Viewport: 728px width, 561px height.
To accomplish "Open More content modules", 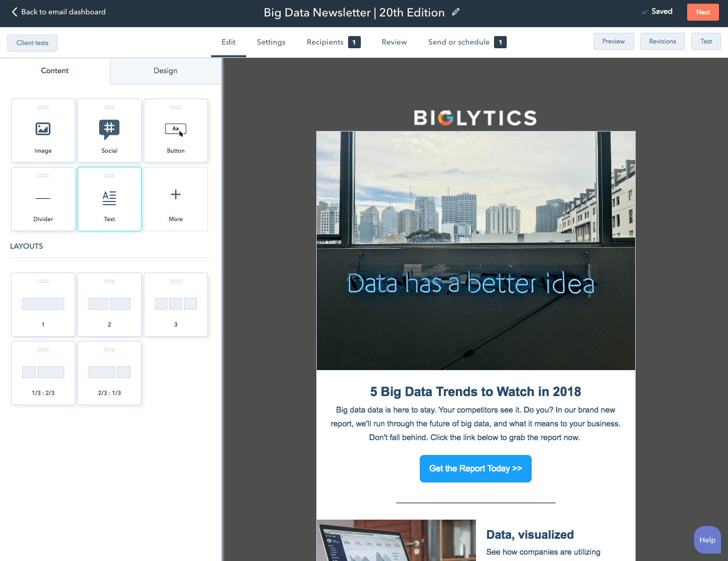I will (176, 199).
